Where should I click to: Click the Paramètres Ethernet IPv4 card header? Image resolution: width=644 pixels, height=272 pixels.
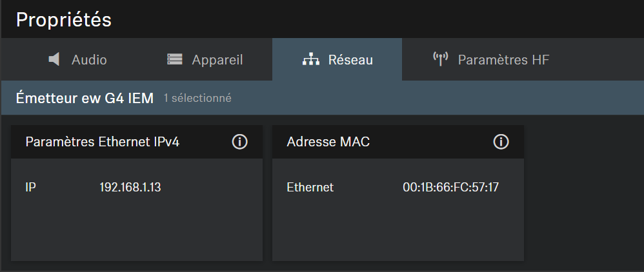(x=137, y=142)
